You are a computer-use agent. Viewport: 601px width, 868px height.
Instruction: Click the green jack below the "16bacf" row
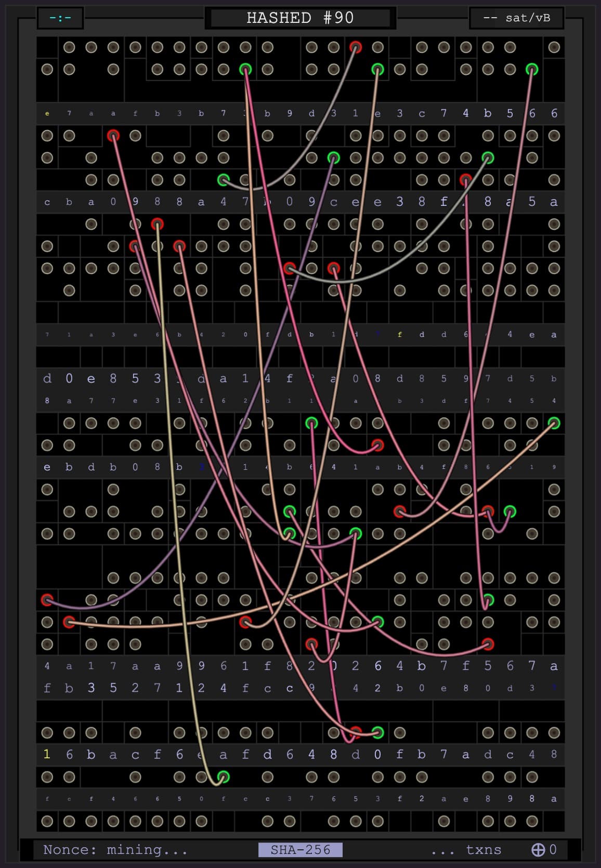(x=223, y=777)
